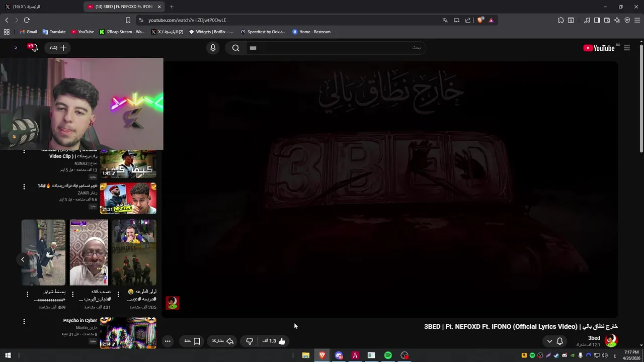Click the share page icon in address bar
The height and width of the screenshot is (362, 644).
(468, 20)
